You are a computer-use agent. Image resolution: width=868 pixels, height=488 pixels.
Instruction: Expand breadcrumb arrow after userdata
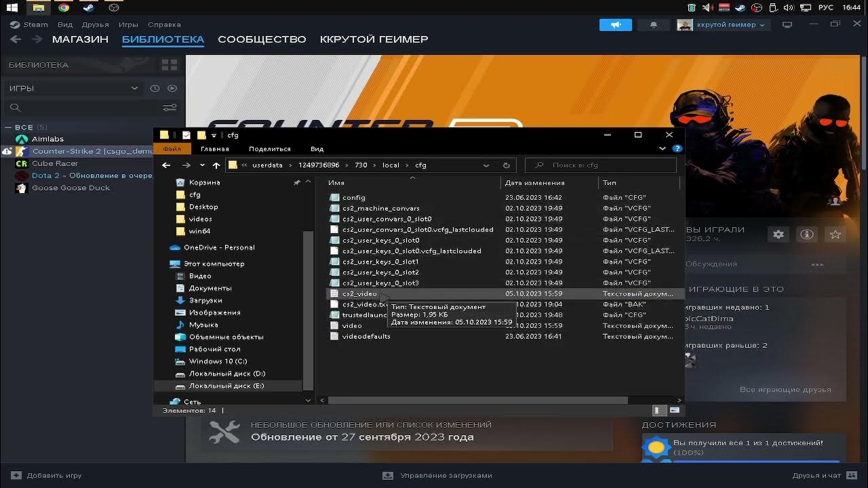pos(290,165)
